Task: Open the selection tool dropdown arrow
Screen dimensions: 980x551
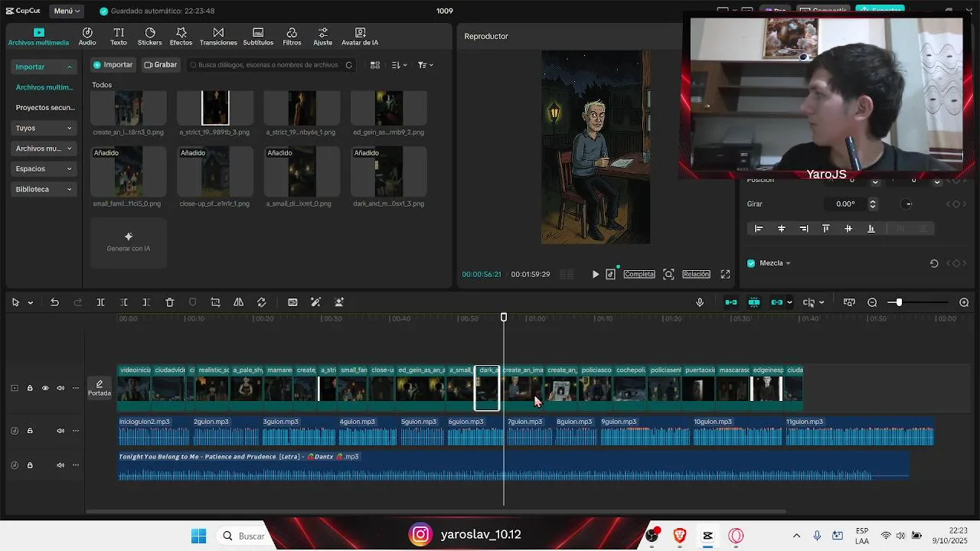Action: 31,303
